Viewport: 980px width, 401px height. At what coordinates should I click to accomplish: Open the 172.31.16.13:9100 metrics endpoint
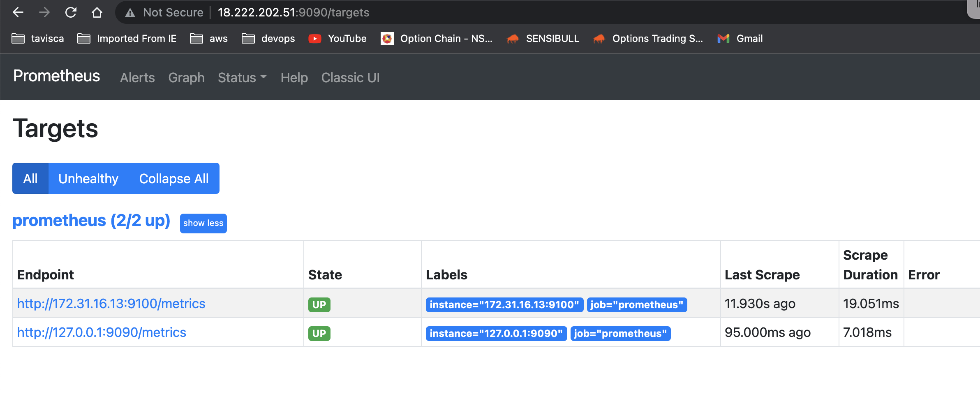pyautogui.click(x=111, y=304)
